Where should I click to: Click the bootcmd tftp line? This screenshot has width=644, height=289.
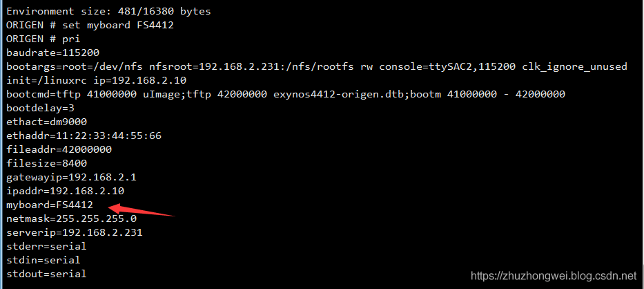[x=286, y=94]
